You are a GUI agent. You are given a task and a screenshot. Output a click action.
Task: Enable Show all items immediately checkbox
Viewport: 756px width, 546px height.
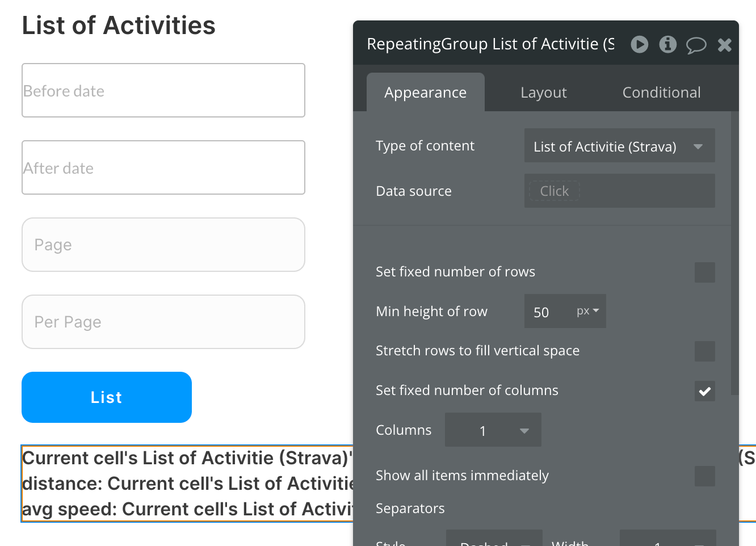[x=704, y=476]
